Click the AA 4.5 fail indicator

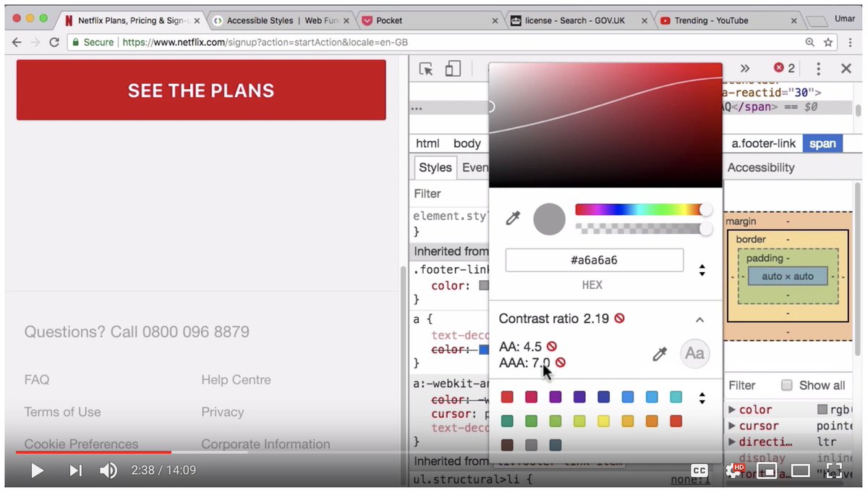click(x=552, y=347)
